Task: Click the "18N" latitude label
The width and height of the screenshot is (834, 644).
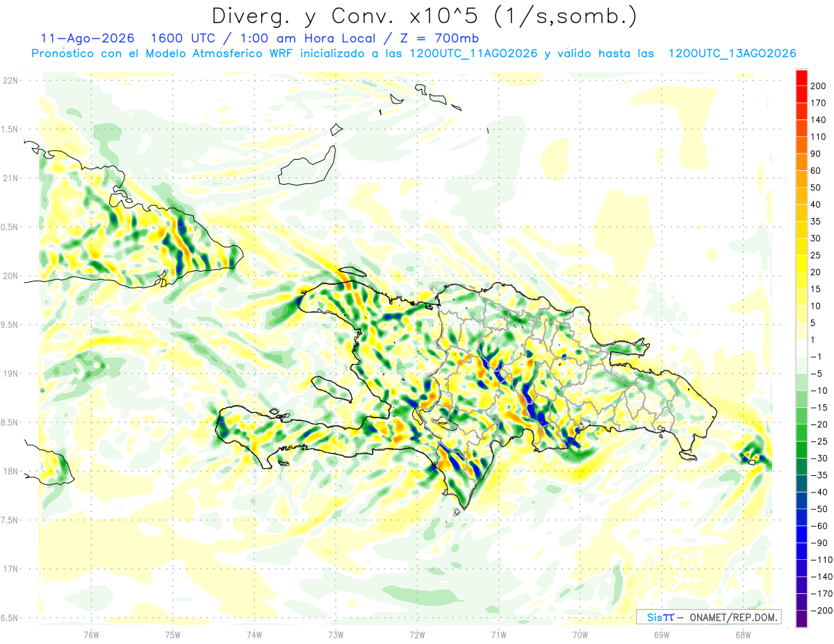Action: click(10, 472)
